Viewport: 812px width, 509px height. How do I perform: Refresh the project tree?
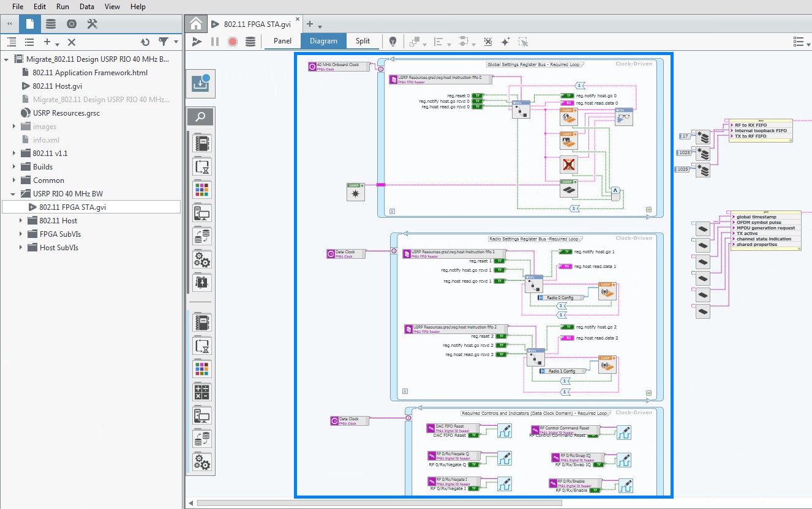coord(145,42)
